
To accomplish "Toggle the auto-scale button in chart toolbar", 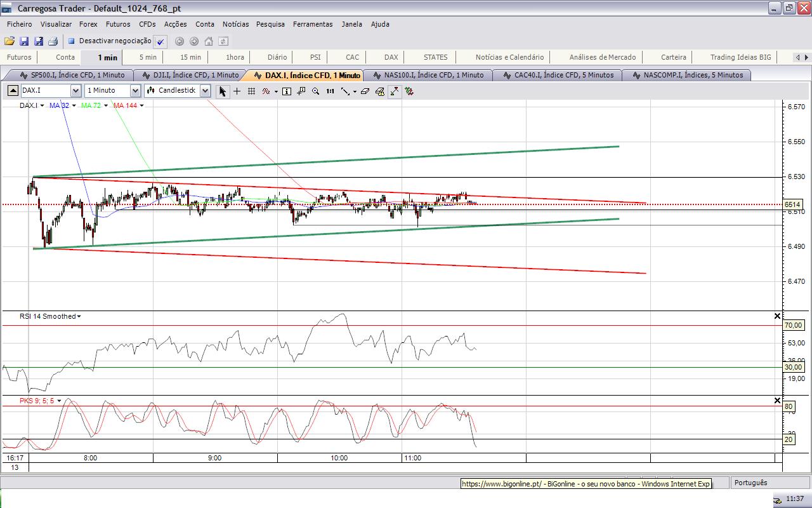I will coord(395,91).
